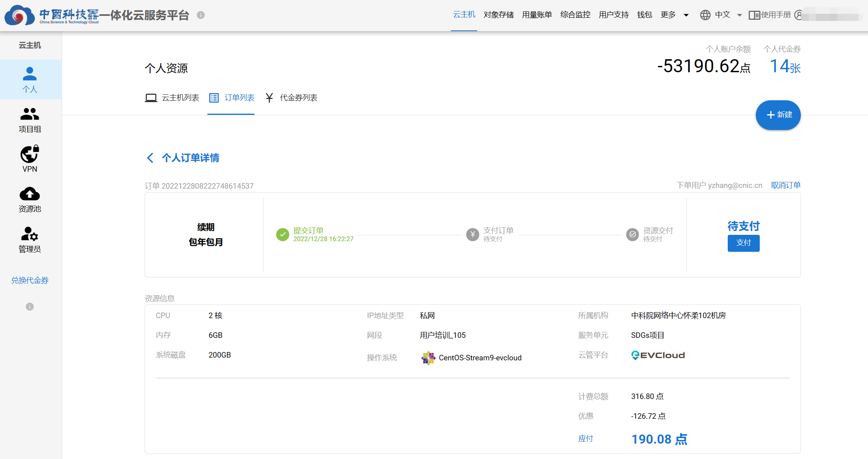The height and width of the screenshot is (459, 868).
Task: Click the 个人订单详情 heading link
Action: (x=190, y=158)
